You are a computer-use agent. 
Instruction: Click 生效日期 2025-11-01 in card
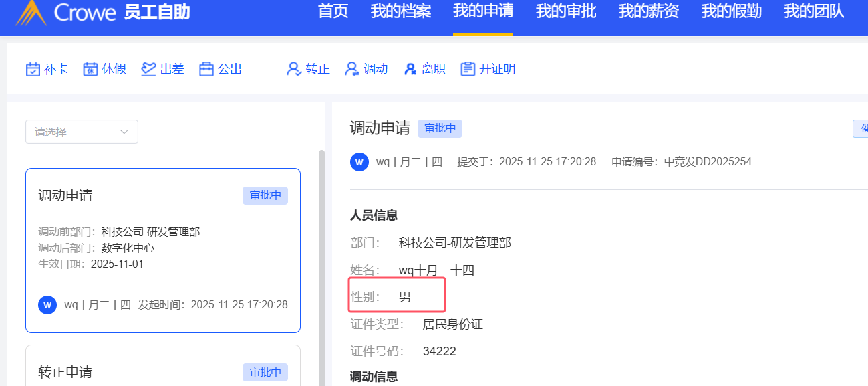pyautogui.click(x=92, y=264)
